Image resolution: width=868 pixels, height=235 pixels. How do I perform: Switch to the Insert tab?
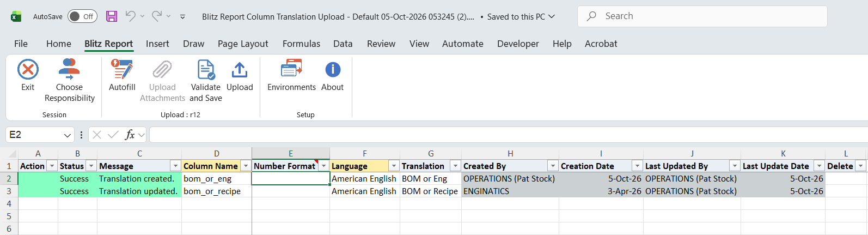157,44
